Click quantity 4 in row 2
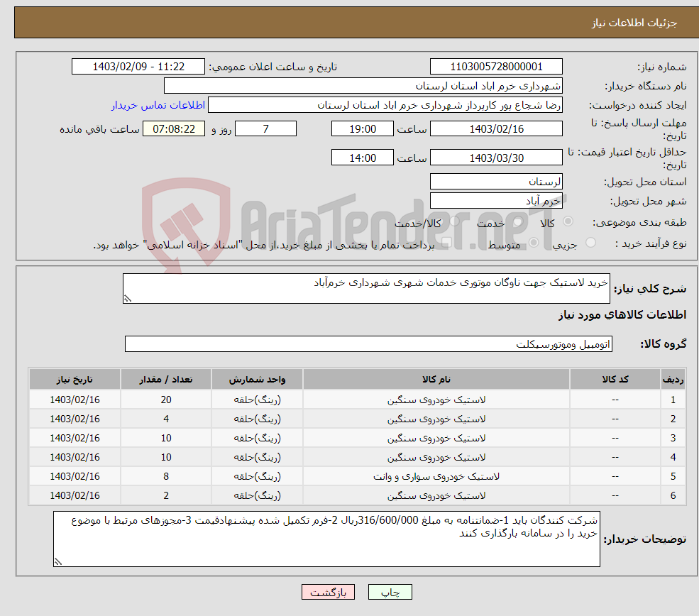This screenshot has width=699, height=616. pos(166,419)
